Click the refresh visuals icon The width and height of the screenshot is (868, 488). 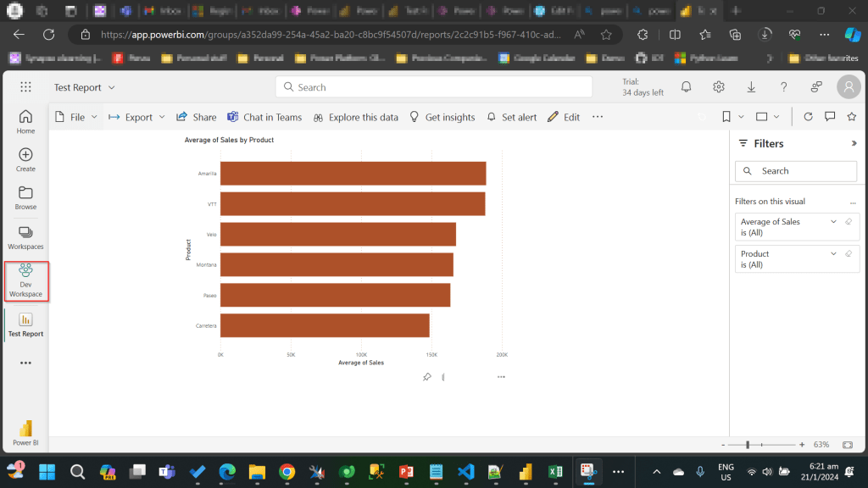click(x=808, y=117)
